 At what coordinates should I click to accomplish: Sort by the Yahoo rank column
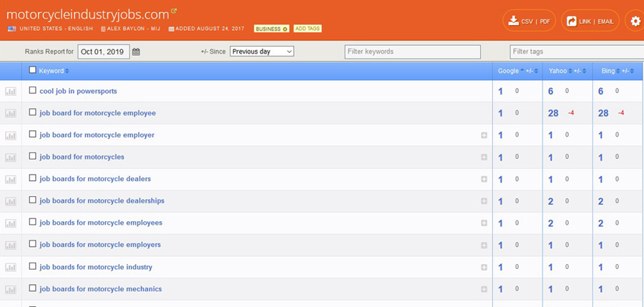click(559, 71)
